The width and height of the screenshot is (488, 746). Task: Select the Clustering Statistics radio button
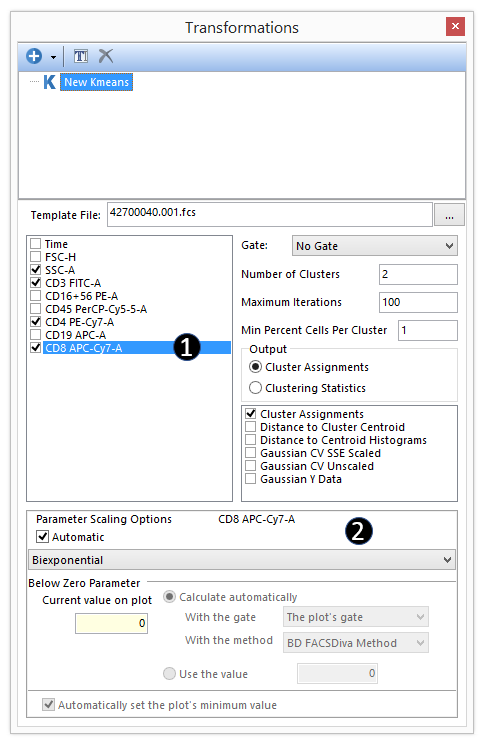tap(255, 388)
